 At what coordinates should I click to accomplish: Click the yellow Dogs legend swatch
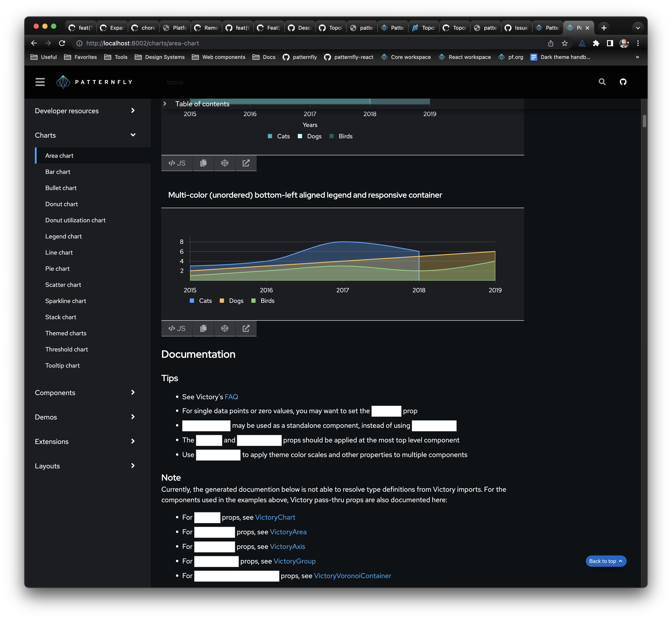point(222,301)
